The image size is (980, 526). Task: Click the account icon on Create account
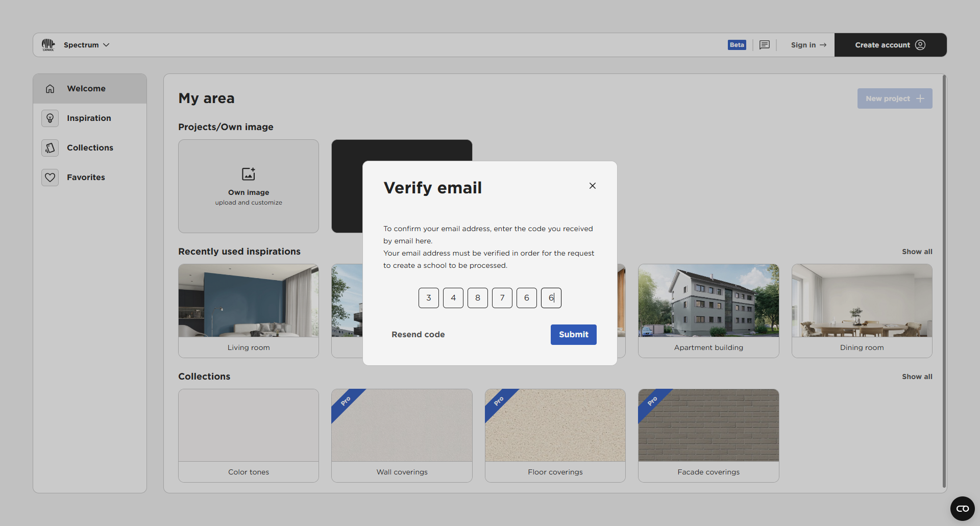(x=920, y=45)
